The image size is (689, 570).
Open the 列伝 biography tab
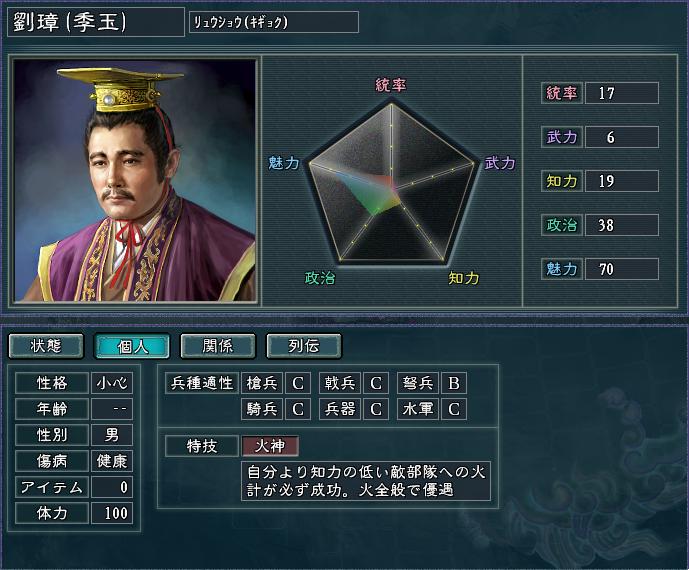click(304, 346)
